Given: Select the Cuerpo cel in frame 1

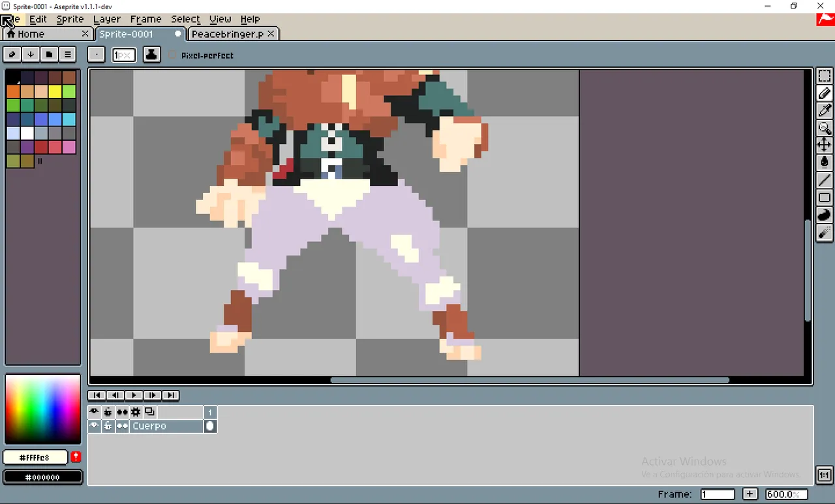Looking at the screenshot, I should [x=210, y=426].
